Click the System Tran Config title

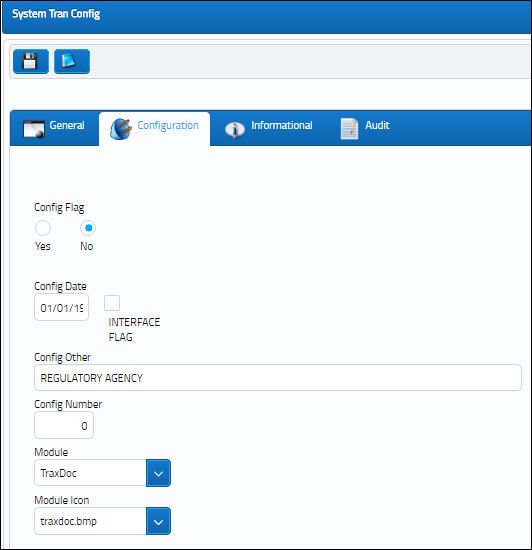click(56, 14)
